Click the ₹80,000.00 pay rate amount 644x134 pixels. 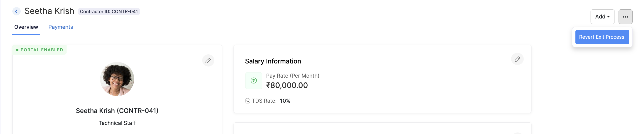(287, 85)
